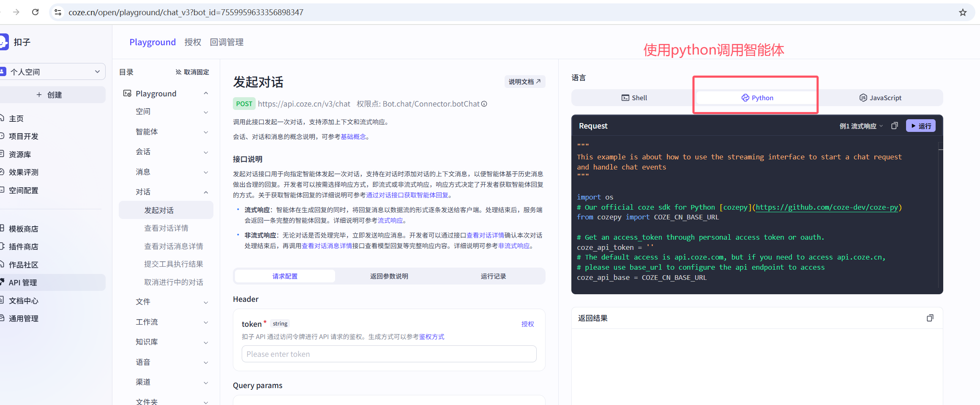Copy the 返回结果 output with copy icon
Image resolution: width=980 pixels, height=405 pixels.
pyautogui.click(x=930, y=318)
